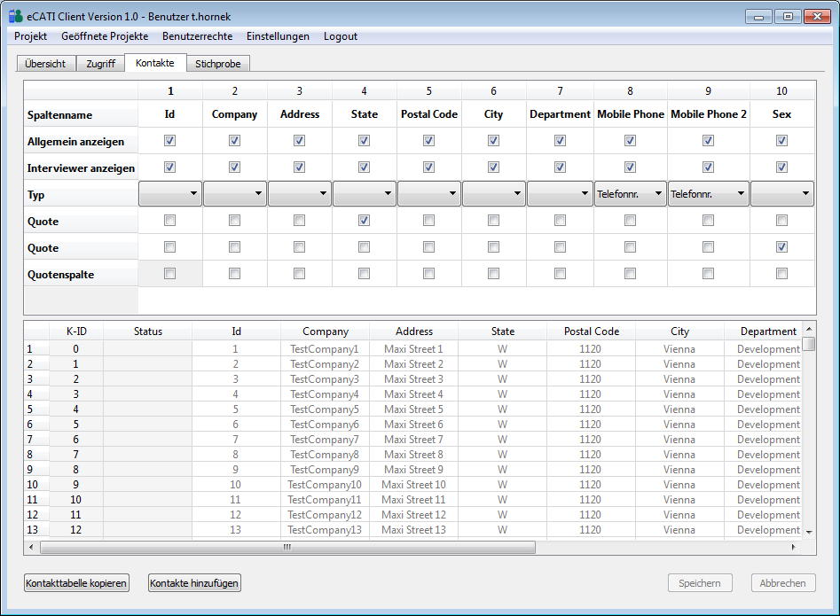Open the Typ dropdown for Mobile Phone
This screenshot has width=840, height=616.
(x=630, y=193)
